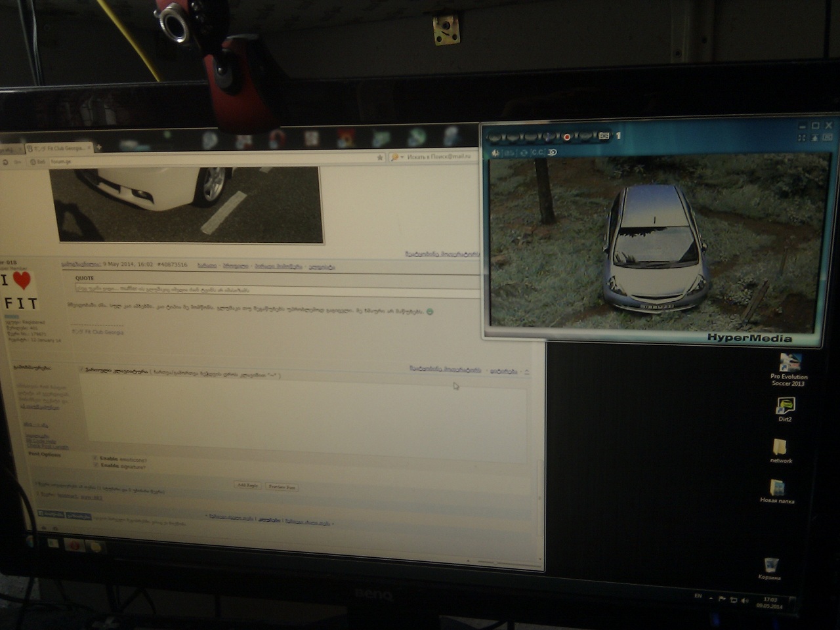Click the post number #40873516

pyautogui.click(x=172, y=265)
